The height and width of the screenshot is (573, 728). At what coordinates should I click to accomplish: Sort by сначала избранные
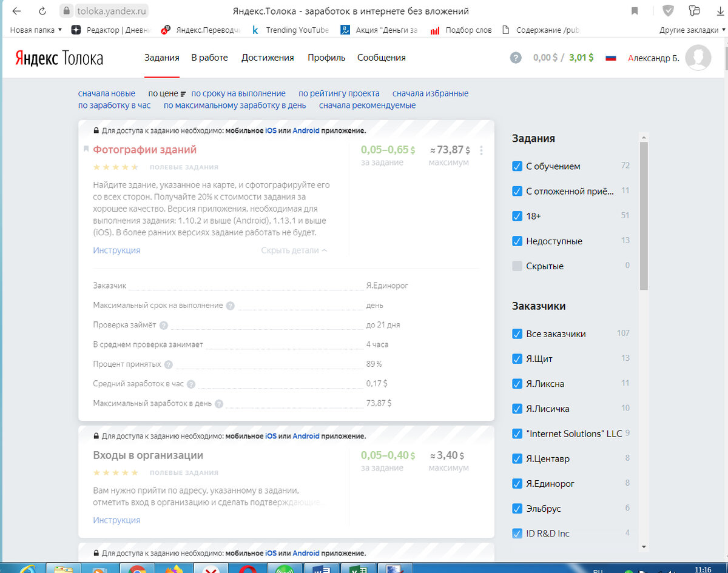tap(431, 93)
